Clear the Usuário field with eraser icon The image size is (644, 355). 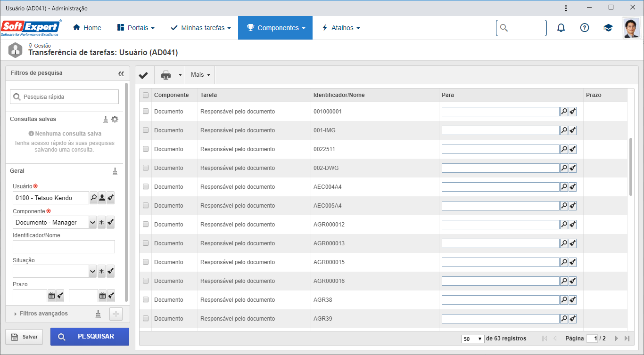click(x=110, y=198)
